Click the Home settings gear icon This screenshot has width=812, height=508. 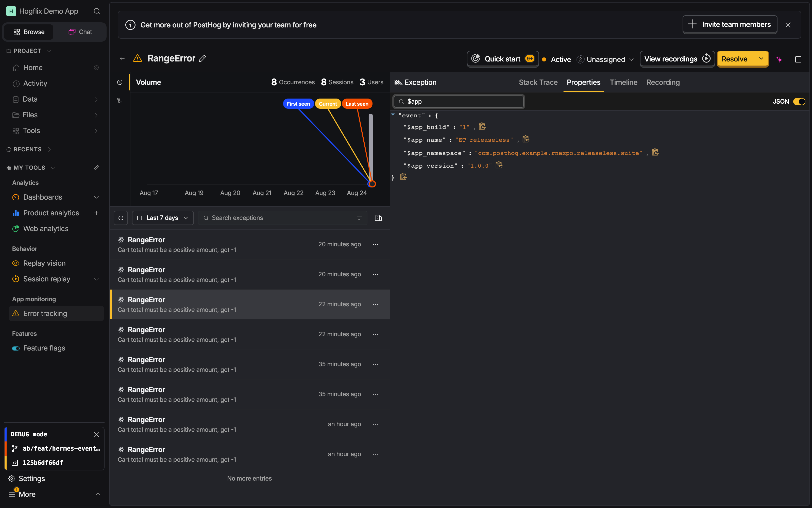pos(96,68)
